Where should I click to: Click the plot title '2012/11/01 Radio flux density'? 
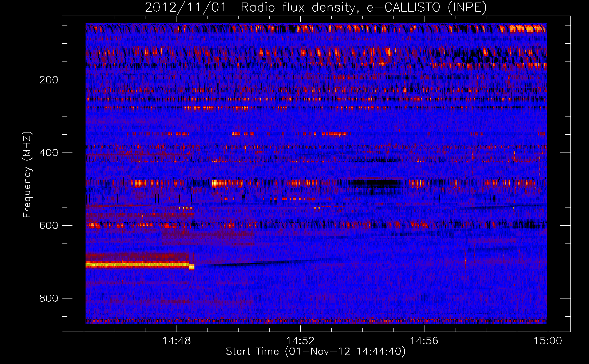point(316,7)
